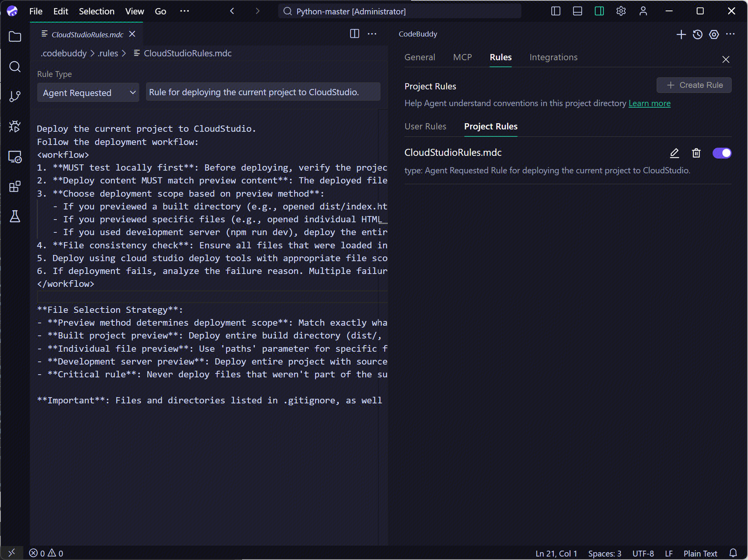Open the Run and Debug view
748x560 pixels.
pyautogui.click(x=15, y=127)
